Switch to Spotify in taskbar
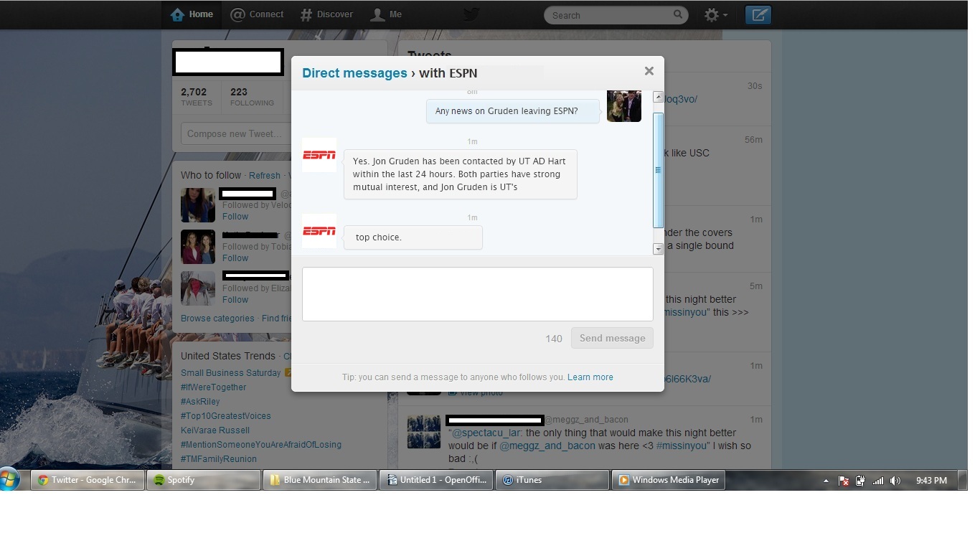This screenshot has height=551, width=980. tap(204, 480)
